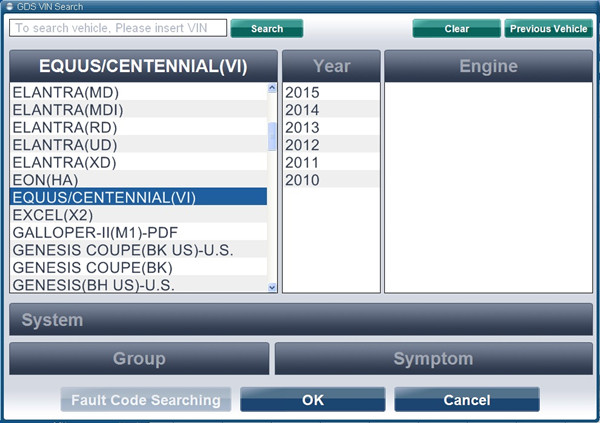
Task: Expand the Symptom section header
Action: 434,359
